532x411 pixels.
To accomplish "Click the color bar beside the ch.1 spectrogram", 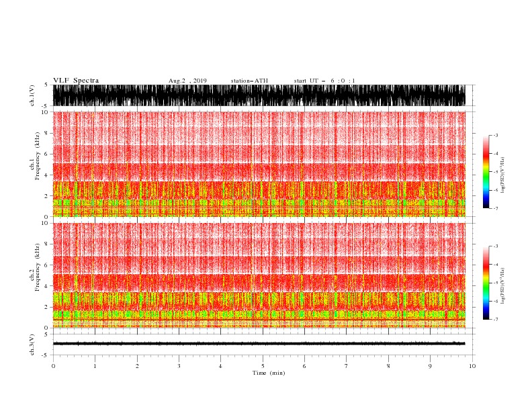I will (486, 171).
